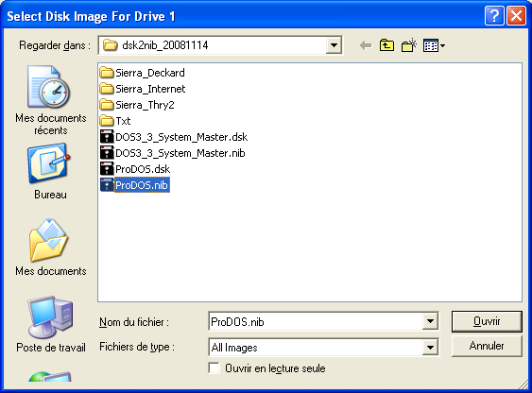Viewport: 532px width, 393px height.
Task: Click the help question mark button
Action: (494, 16)
